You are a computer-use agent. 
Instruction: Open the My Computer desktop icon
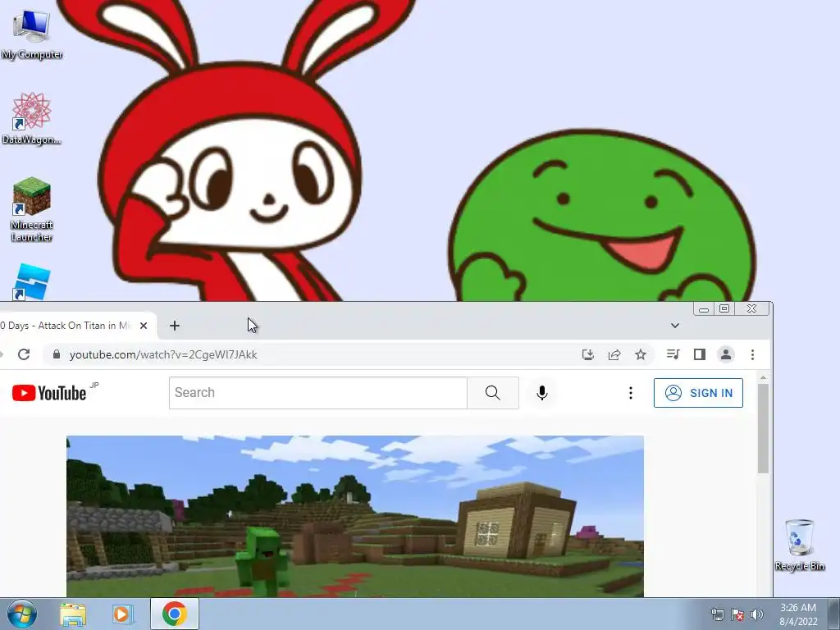32,34
